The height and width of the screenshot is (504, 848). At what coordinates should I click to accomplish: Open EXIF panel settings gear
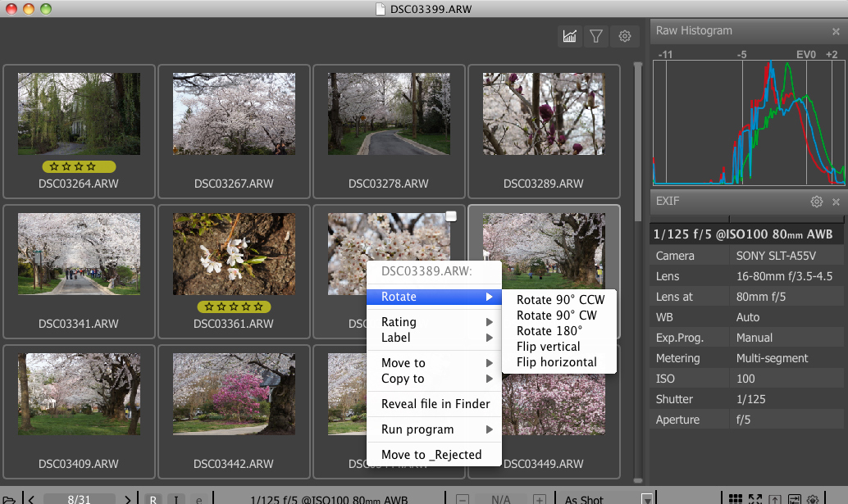click(x=816, y=202)
